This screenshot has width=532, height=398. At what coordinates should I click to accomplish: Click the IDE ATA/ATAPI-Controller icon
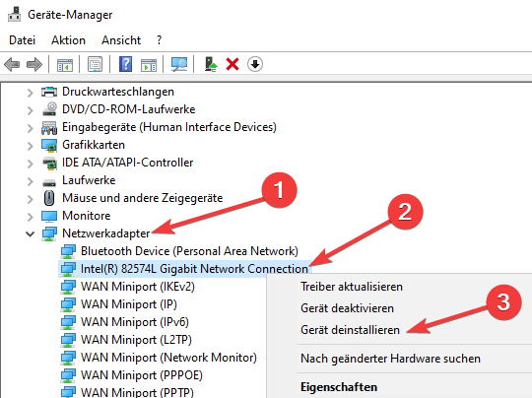pyautogui.click(x=49, y=163)
